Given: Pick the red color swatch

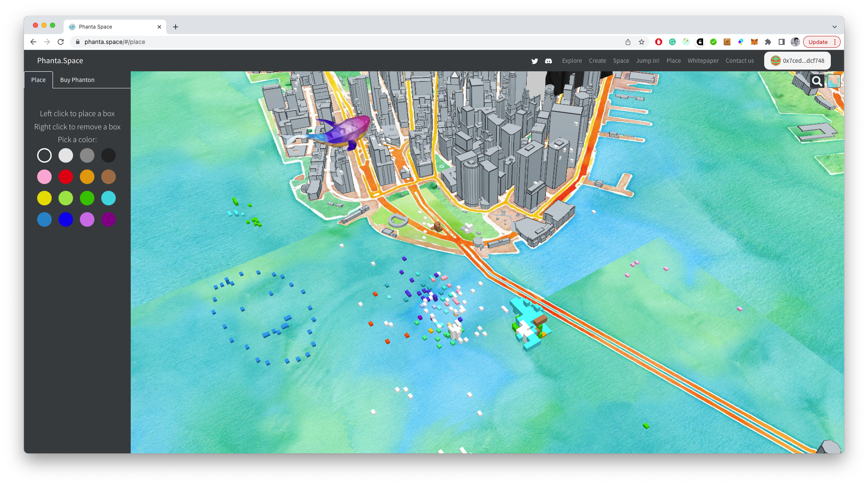Looking at the screenshot, I should 66,177.
